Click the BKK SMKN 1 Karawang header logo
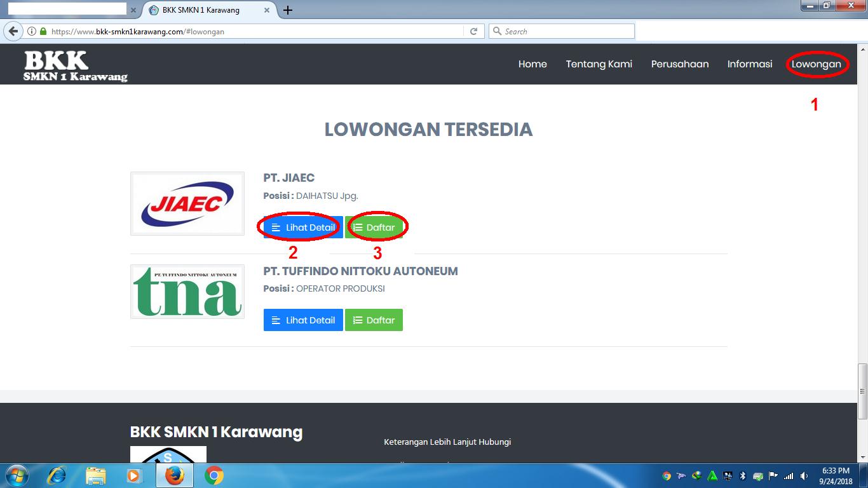868x488 pixels. click(75, 65)
